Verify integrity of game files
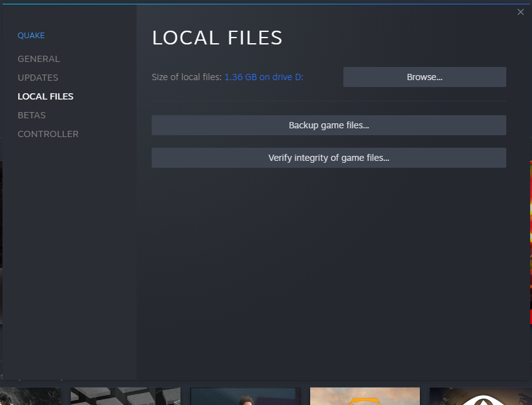 click(328, 158)
